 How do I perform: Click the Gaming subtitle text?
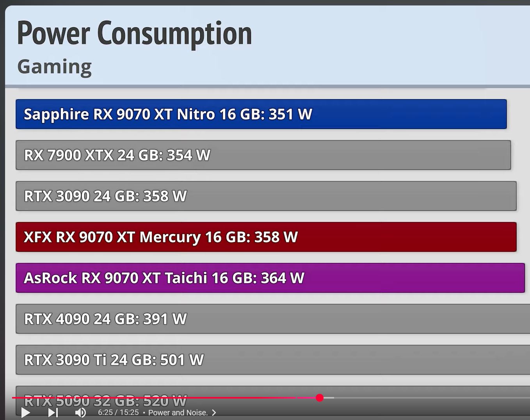(54, 67)
